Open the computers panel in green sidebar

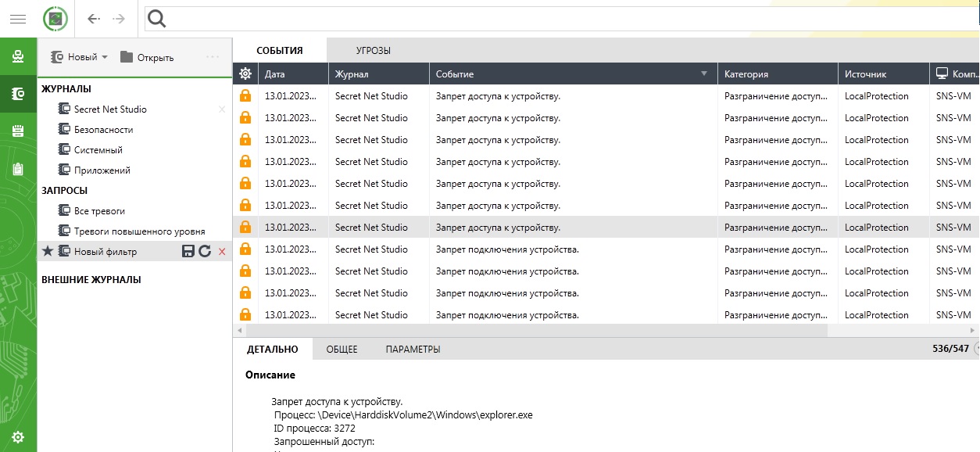pyautogui.click(x=18, y=56)
